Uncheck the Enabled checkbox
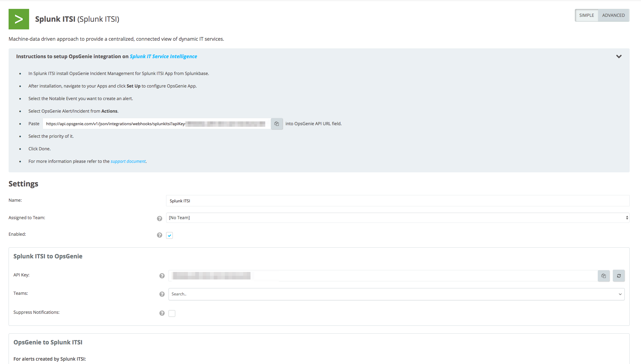 pyautogui.click(x=169, y=235)
